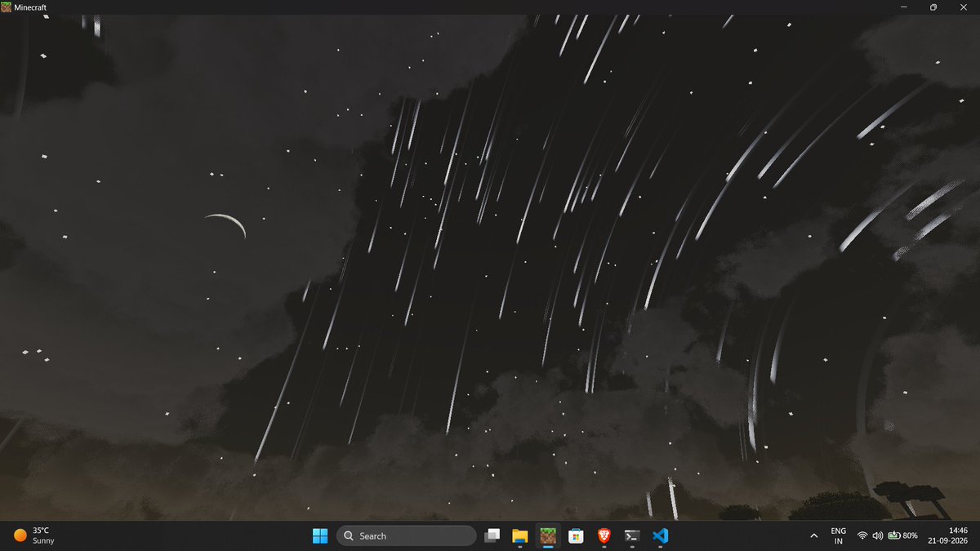
Task: Check the battery 80% indicator
Action: (903, 535)
